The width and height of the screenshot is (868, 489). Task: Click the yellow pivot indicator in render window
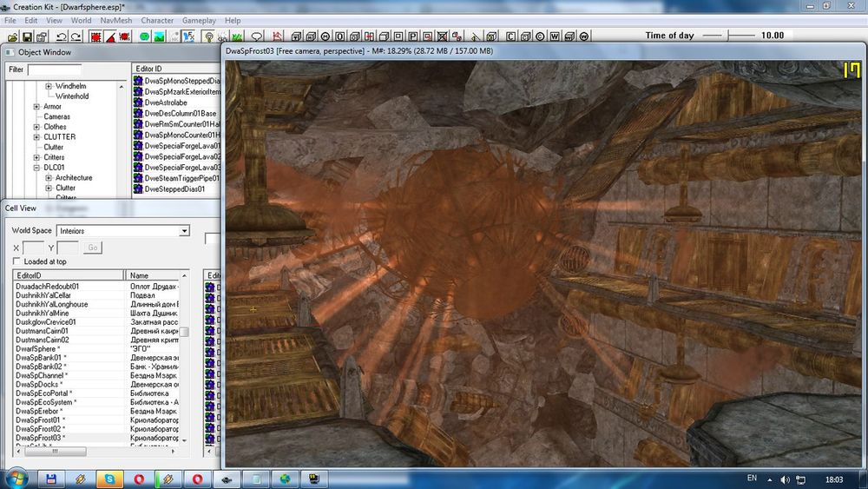point(253,309)
